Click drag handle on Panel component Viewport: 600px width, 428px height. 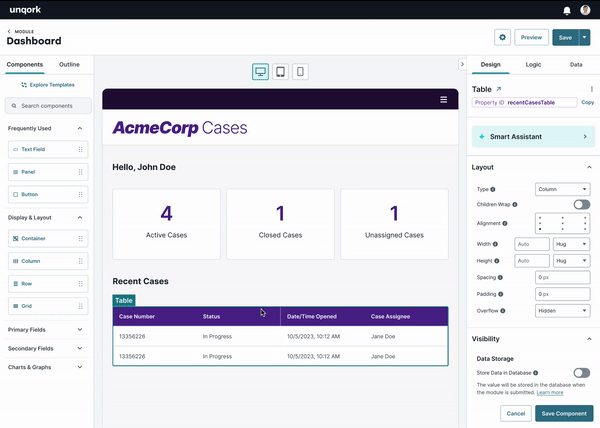[80, 172]
